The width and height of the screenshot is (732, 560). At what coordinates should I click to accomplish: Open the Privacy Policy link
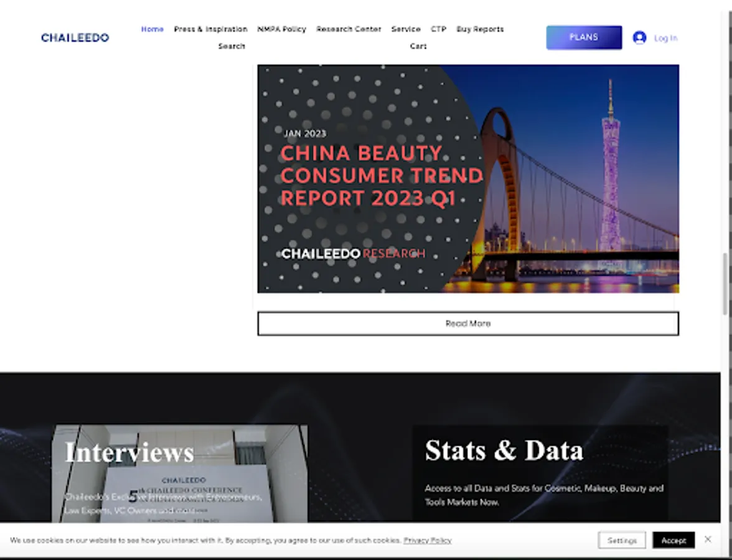pos(427,540)
